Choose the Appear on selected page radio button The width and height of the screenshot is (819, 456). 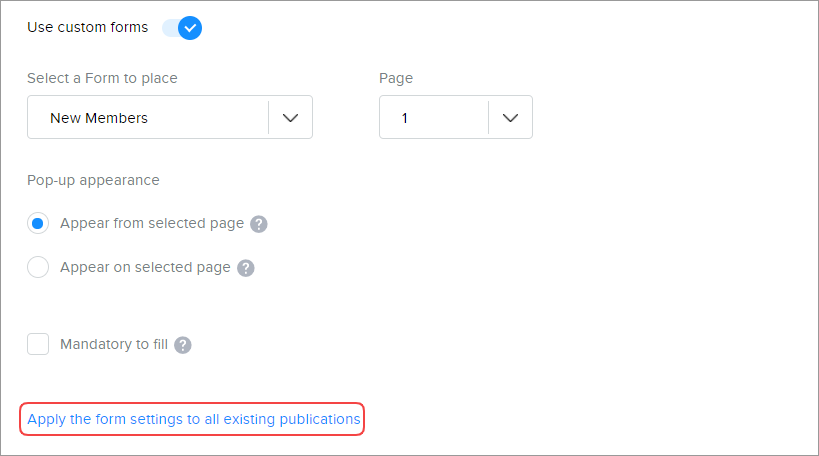click(38, 268)
